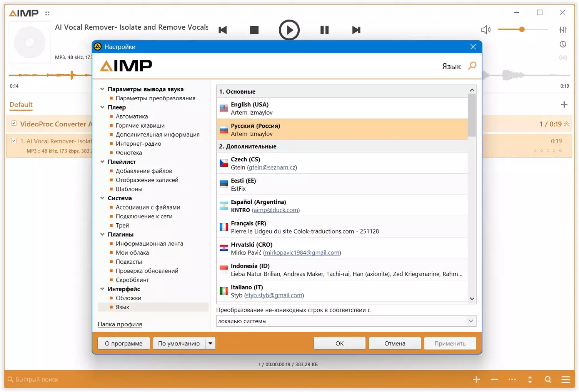Switch to the Default playlist tab

[21, 105]
